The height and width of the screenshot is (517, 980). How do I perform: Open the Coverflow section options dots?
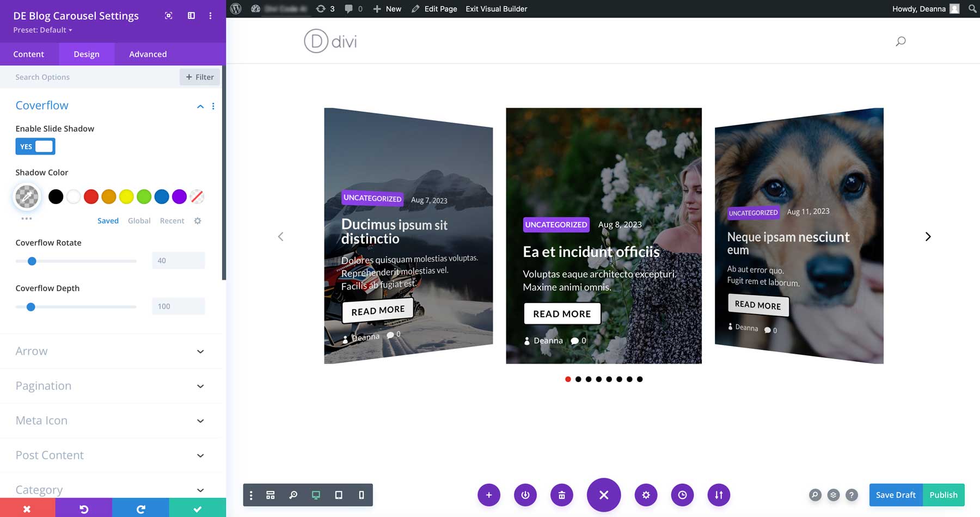213,106
